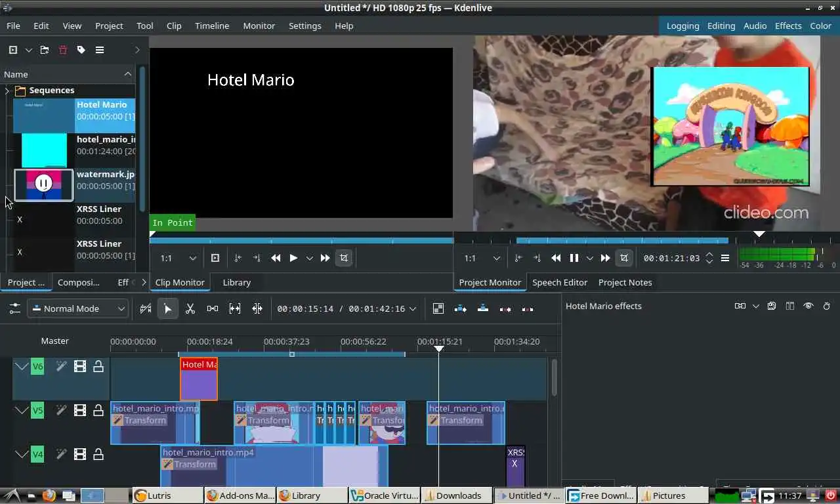Open timeline settings sliders icon
Viewport: 840px width, 504px height.
[x=14, y=308]
